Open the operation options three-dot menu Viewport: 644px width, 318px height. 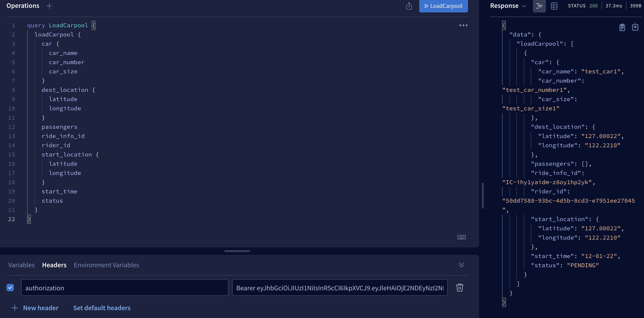[463, 25]
